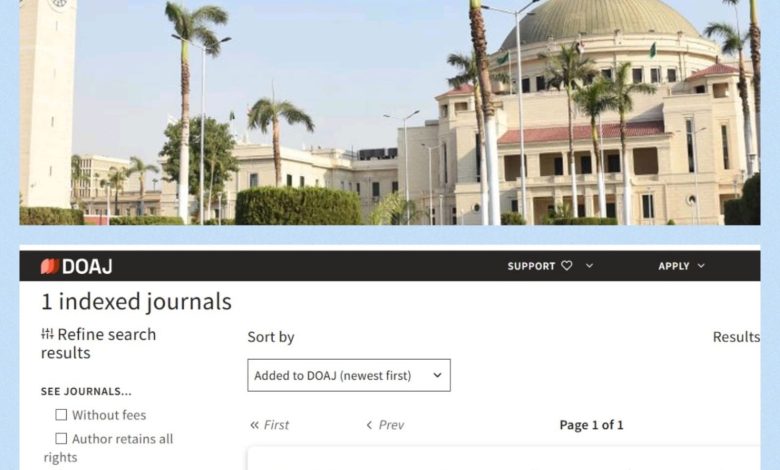Click the Results label at right
This screenshot has height=470, width=780.
[736, 337]
